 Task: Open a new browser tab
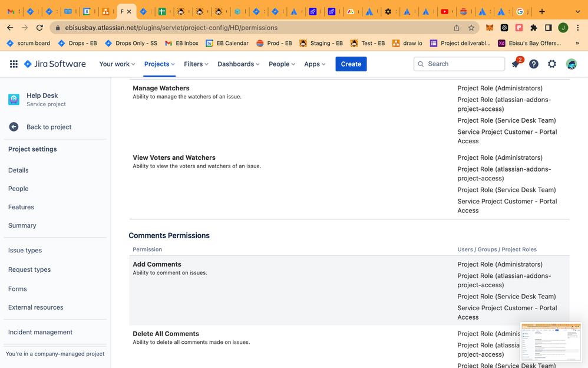(541, 12)
